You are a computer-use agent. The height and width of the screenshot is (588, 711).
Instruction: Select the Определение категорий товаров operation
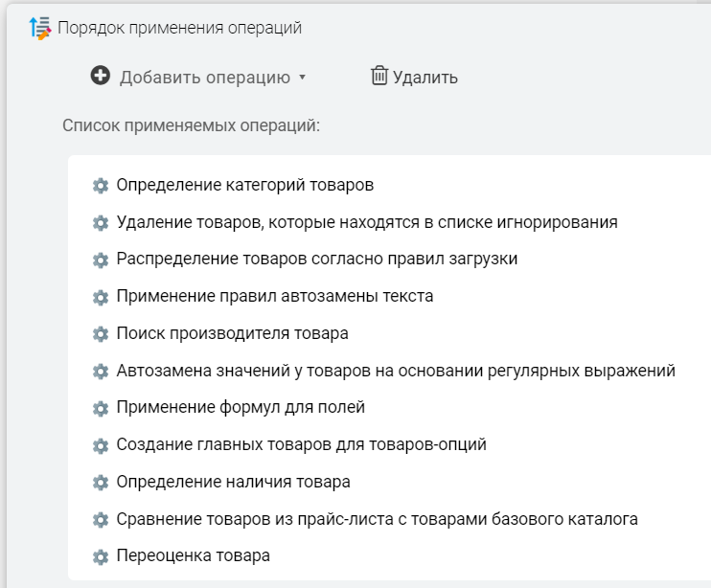[x=244, y=185]
